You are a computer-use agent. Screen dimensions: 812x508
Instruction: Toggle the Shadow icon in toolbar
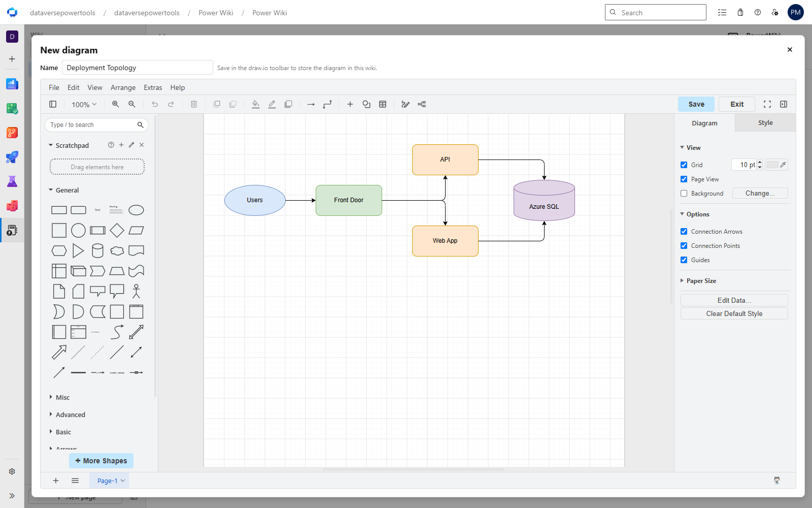pos(288,104)
